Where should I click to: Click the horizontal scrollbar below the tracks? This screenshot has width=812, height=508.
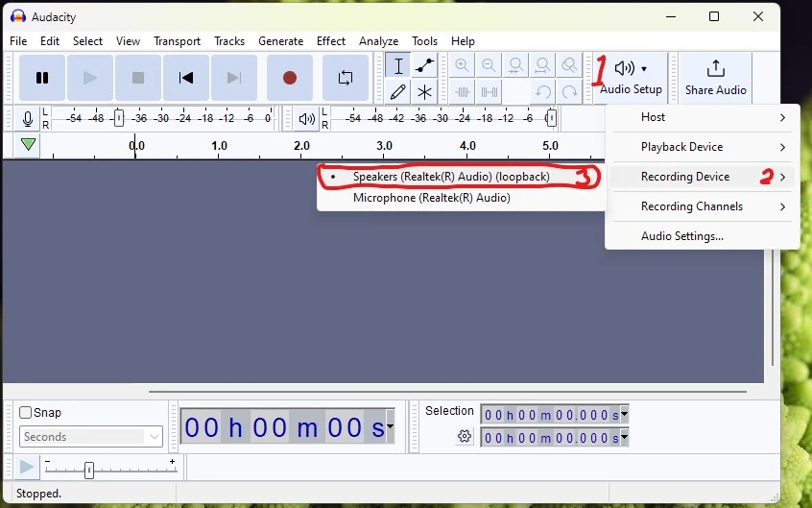(447, 392)
